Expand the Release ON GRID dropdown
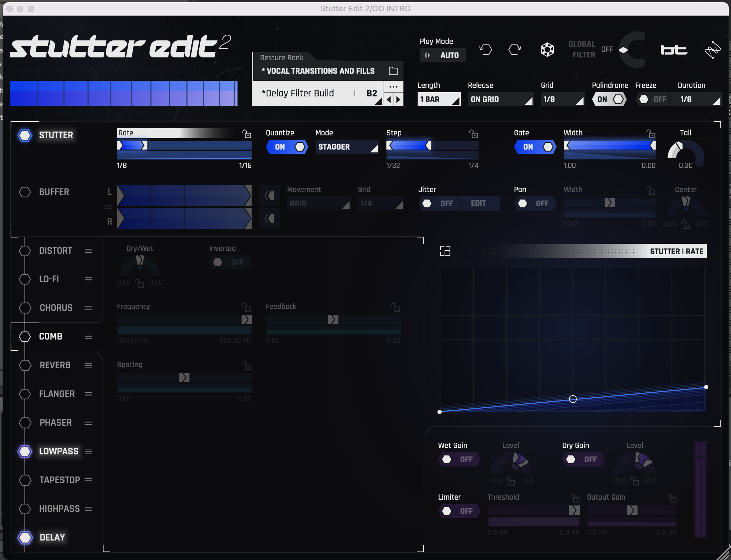 (500, 99)
